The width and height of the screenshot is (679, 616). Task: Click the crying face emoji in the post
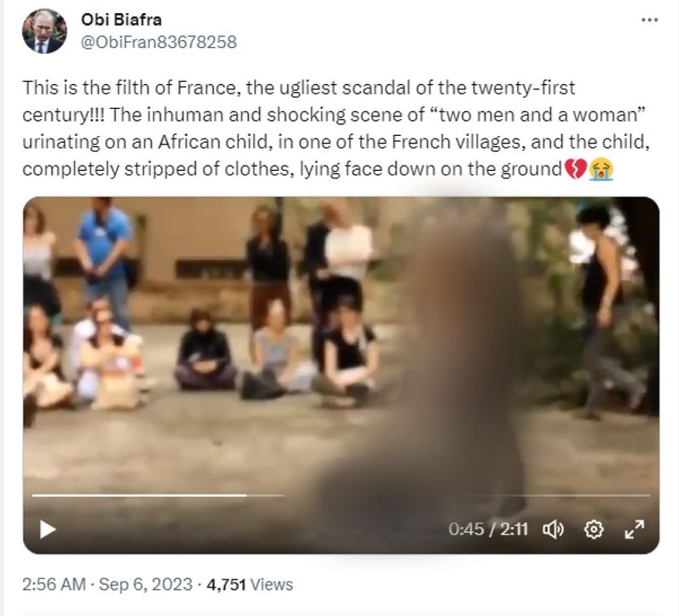601,169
